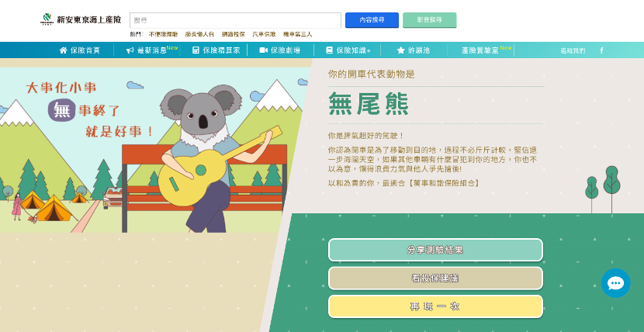Click 分享測驗結果 button
This screenshot has width=644, height=332.
(435, 250)
